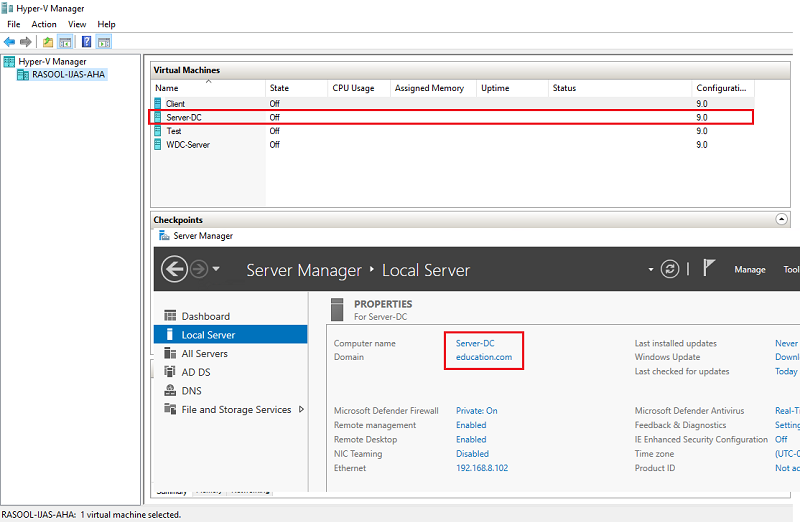Click the education.com domain link
The image size is (800, 522).
pos(484,357)
